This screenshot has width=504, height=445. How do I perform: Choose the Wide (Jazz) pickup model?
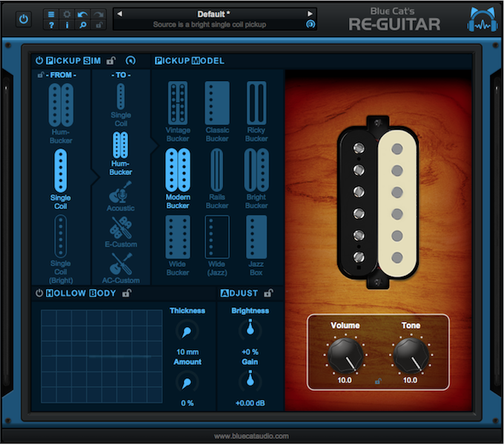[x=217, y=245]
